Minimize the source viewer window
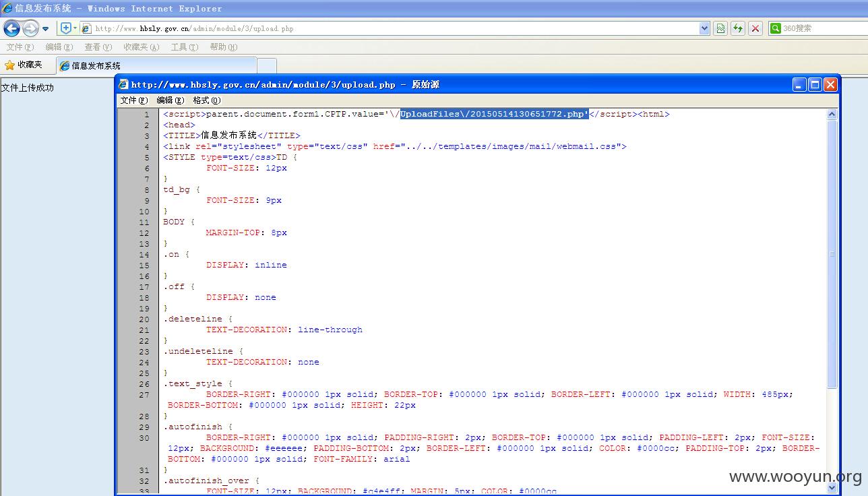The image size is (868, 496). pyautogui.click(x=799, y=84)
